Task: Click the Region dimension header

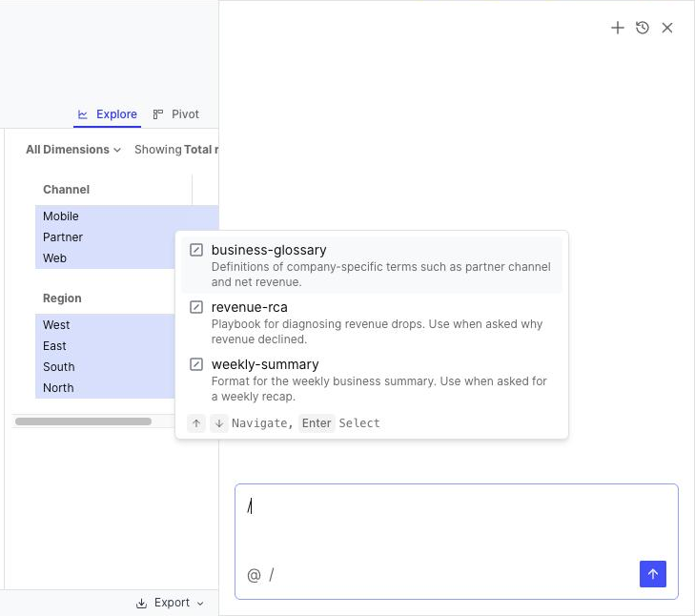Action: pyautogui.click(x=62, y=298)
